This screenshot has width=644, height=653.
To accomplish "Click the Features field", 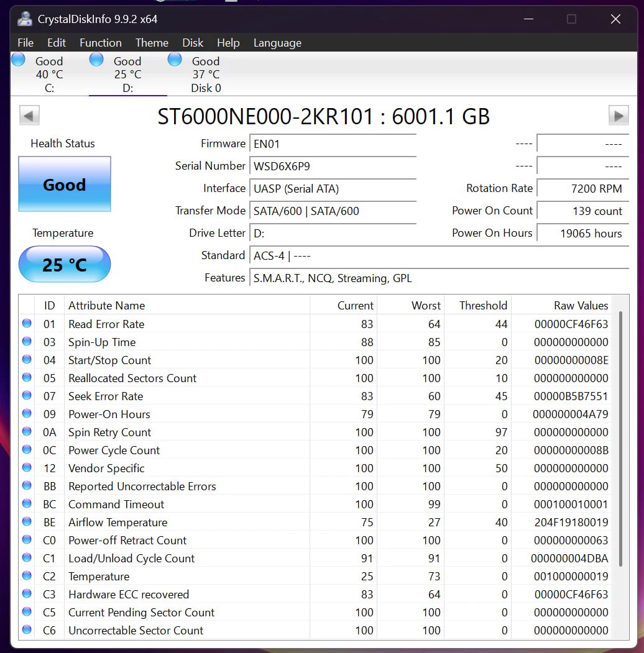I will (x=439, y=278).
